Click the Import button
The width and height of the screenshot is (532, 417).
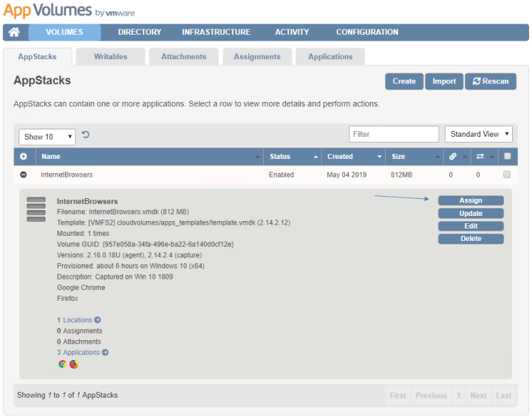click(444, 81)
